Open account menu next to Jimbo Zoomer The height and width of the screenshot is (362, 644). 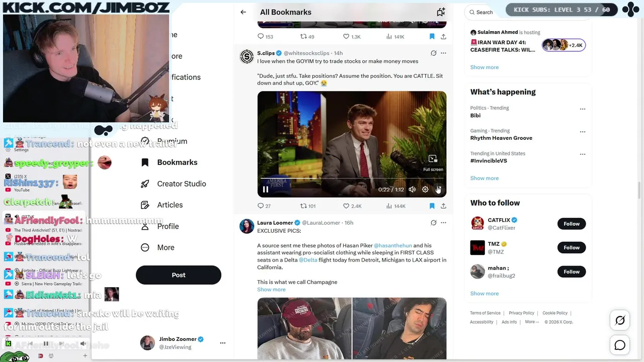[222, 343]
